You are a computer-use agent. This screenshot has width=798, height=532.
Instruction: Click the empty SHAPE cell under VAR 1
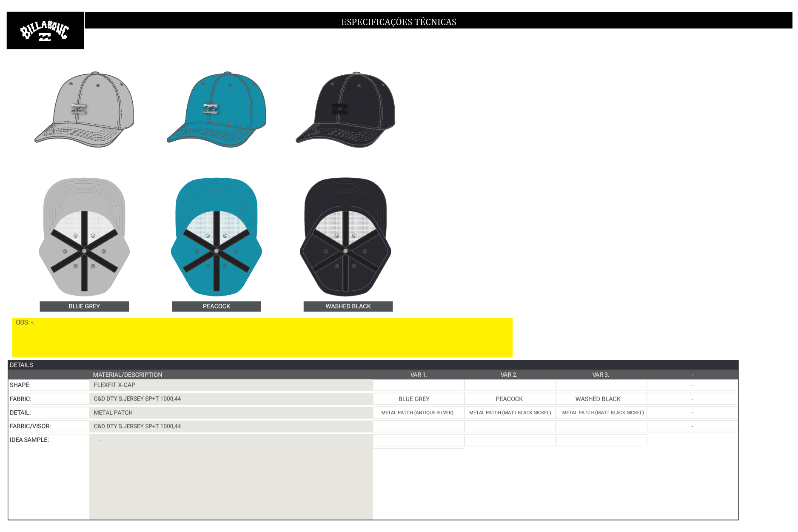[x=419, y=385]
